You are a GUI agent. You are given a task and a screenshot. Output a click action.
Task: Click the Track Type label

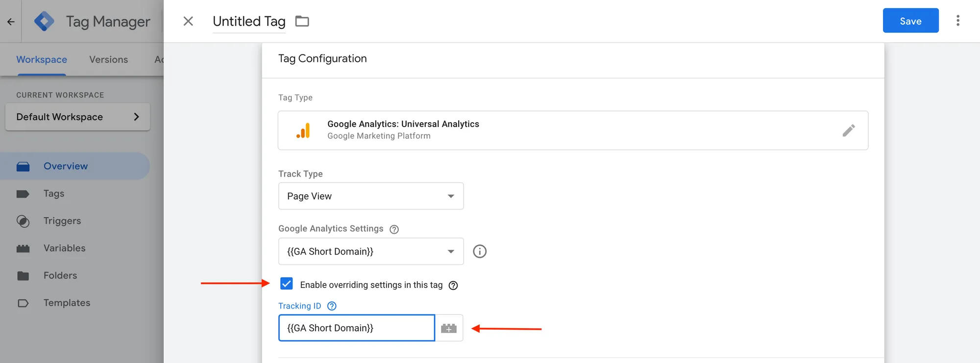300,174
